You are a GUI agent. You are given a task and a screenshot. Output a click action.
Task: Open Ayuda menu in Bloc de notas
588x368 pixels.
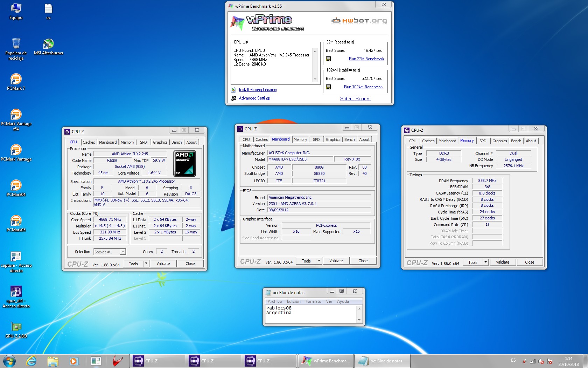343,301
